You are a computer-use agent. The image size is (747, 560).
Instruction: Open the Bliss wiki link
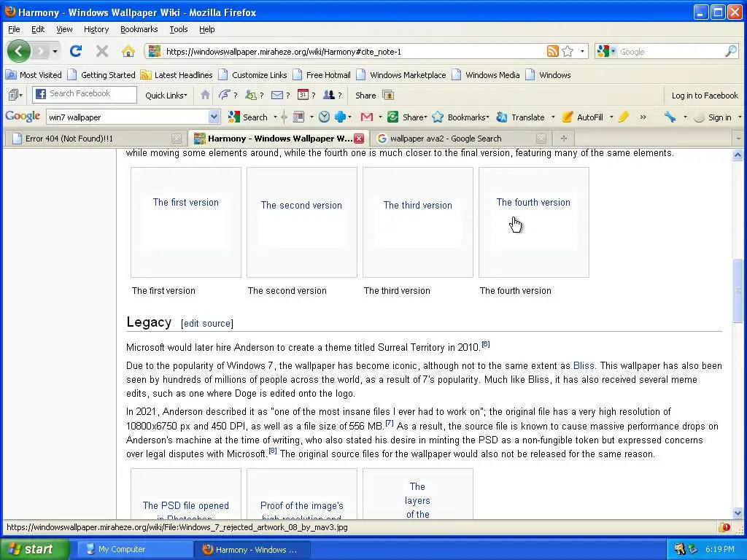(x=584, y=366)
